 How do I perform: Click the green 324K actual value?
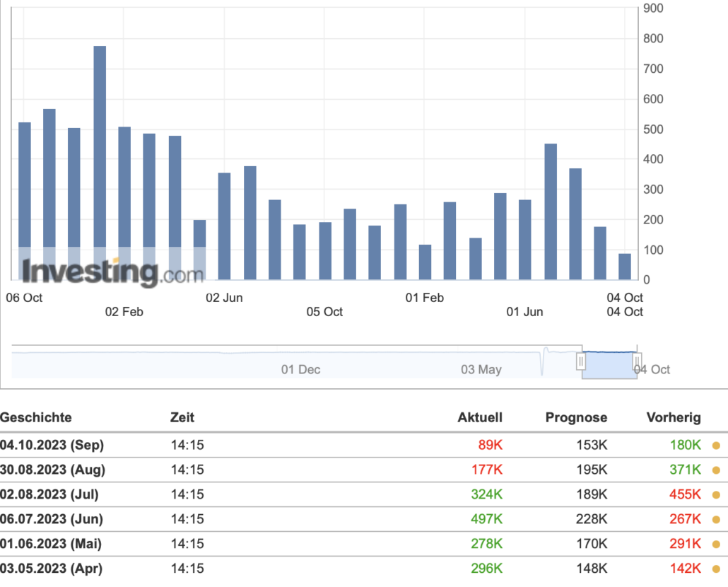point(486,494)
